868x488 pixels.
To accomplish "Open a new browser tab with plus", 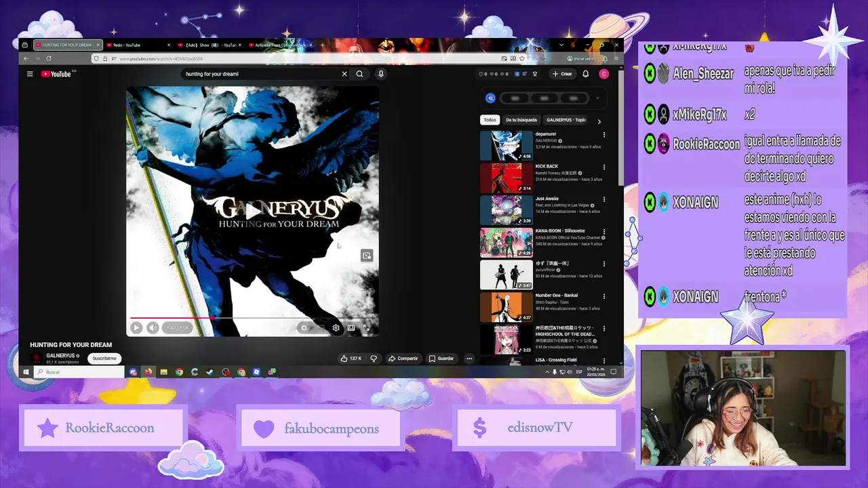I will [322, 45].
